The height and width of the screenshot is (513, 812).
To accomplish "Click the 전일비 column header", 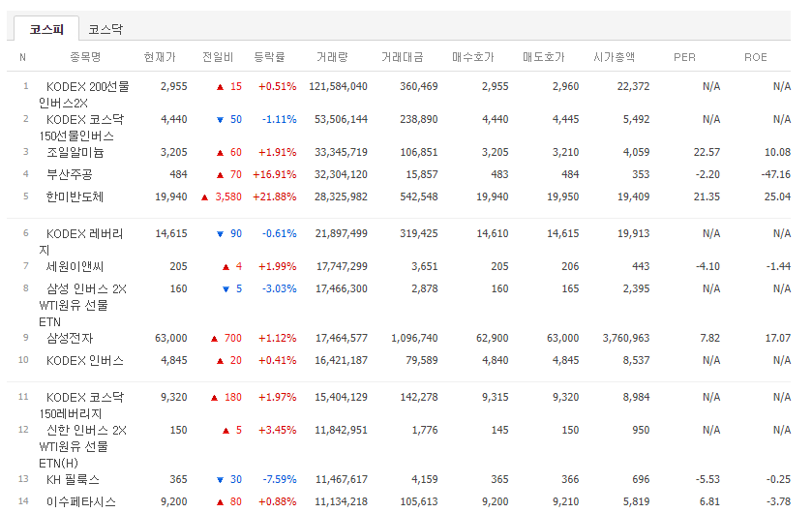I will pyautogui.click(x=218, y=57).
